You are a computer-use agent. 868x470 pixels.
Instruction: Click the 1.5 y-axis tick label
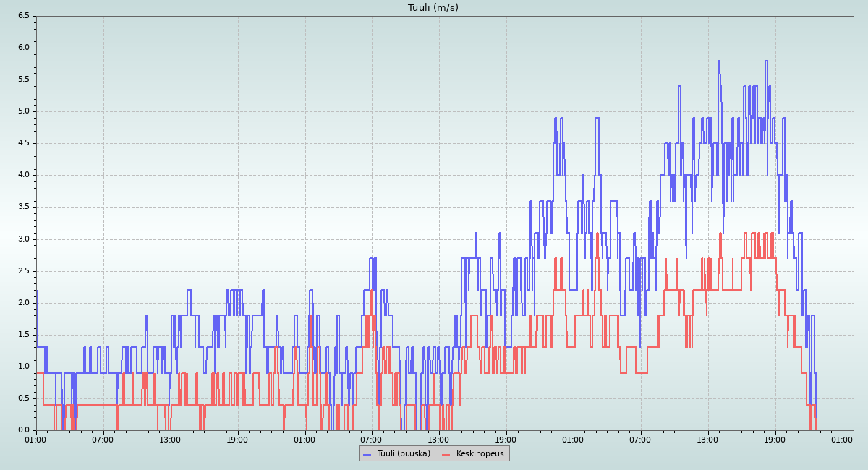(23, 335)
